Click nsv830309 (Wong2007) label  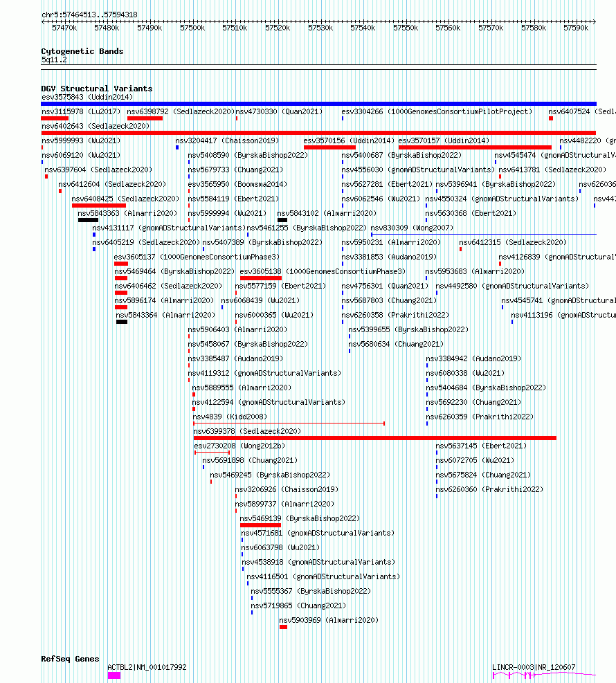[412, 228]
